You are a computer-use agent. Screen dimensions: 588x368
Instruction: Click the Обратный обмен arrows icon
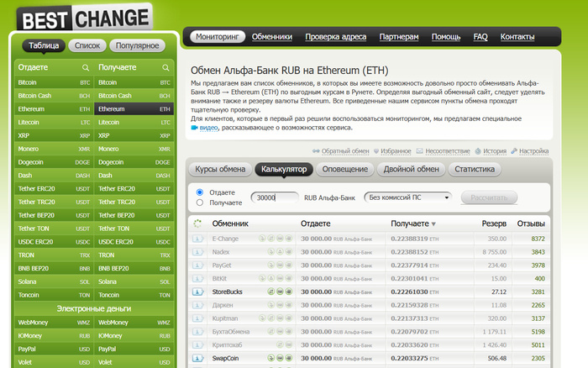(x=316, y=150)
